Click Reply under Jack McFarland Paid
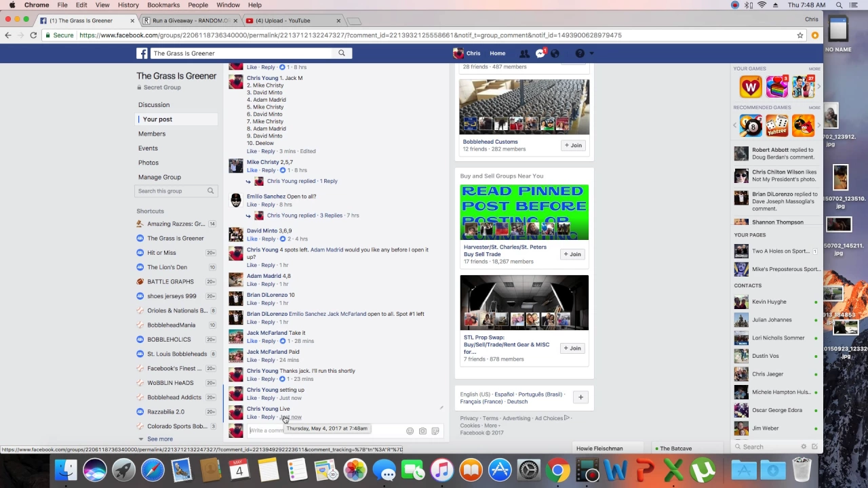This screenshot has height=488, width=868. pos(268,361)
